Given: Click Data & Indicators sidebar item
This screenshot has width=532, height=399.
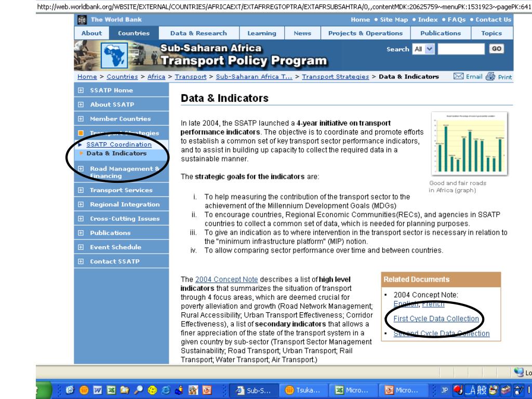Looking at the screenshot, I should tap(116, 153).
